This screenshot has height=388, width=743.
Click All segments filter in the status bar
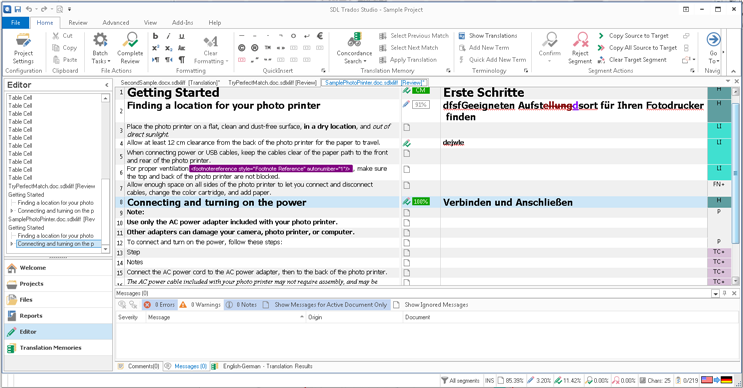click(460, 380)
